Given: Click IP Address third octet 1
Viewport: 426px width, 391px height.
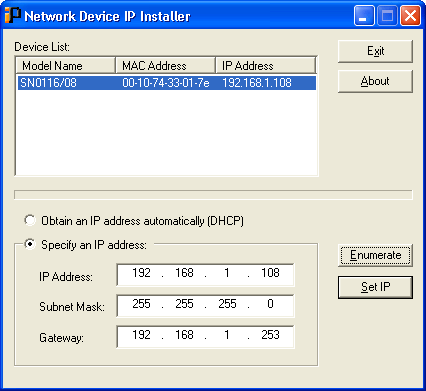Looking at the screenshot, I should point(227,273).
